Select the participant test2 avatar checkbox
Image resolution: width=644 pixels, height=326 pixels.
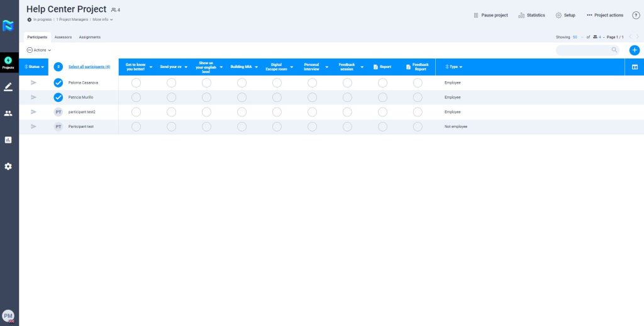point(58,112)
